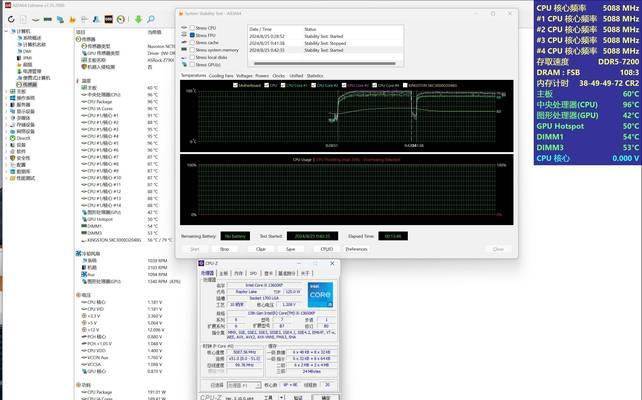Switch to Voltages tab
The image size is (642, 400).
coord(244,76)
